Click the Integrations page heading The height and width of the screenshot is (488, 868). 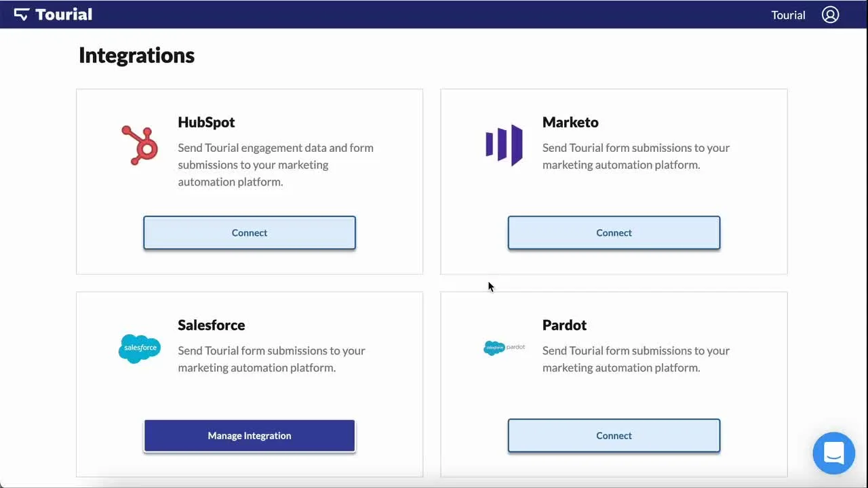136,55
